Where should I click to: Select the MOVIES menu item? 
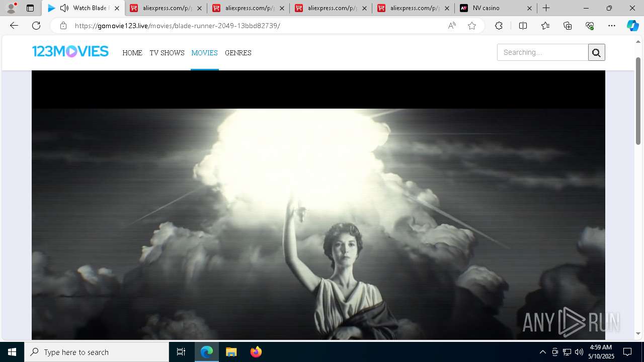[204, 53]
